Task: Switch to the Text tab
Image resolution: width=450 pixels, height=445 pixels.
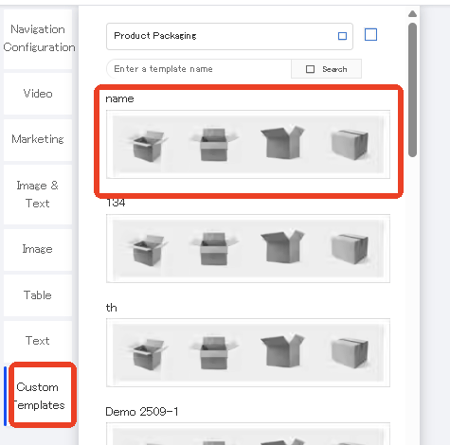Action: 38,341
